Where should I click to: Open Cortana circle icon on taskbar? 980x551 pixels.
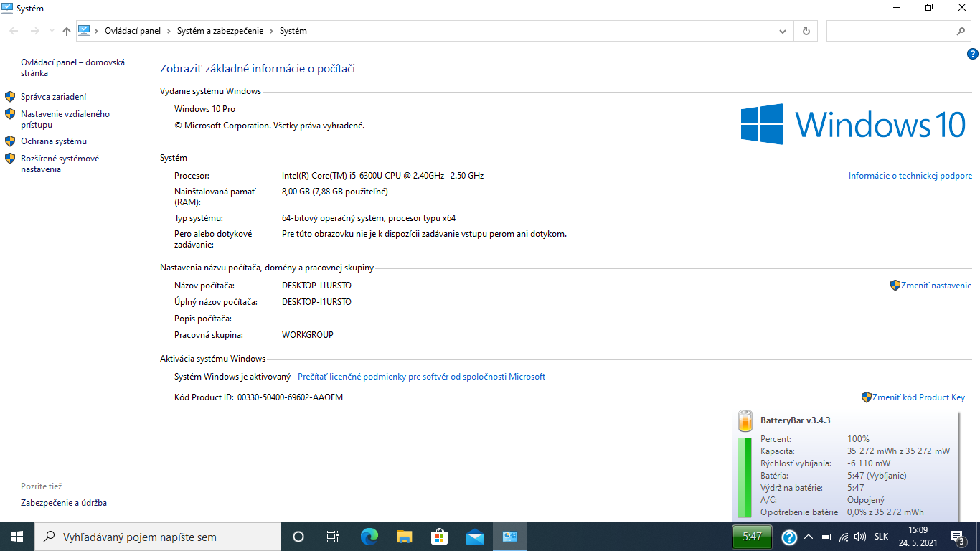pyautogui.click(x=298, y=537)
